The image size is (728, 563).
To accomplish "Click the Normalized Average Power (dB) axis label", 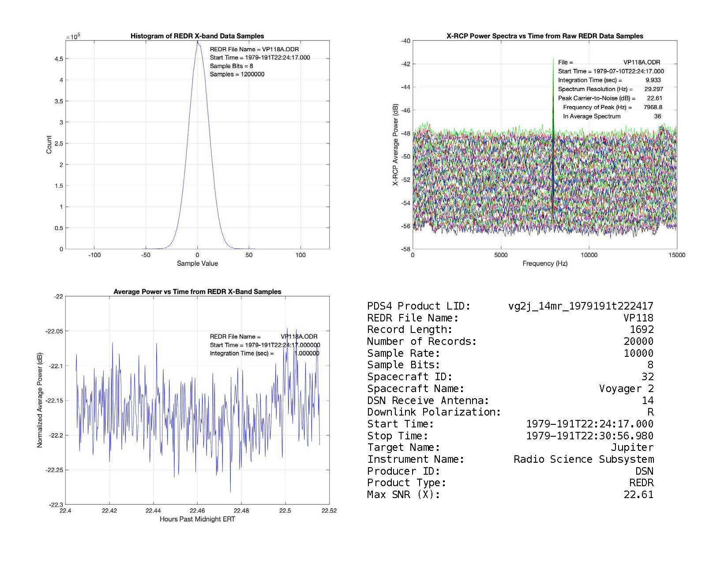I will point(40,401).
